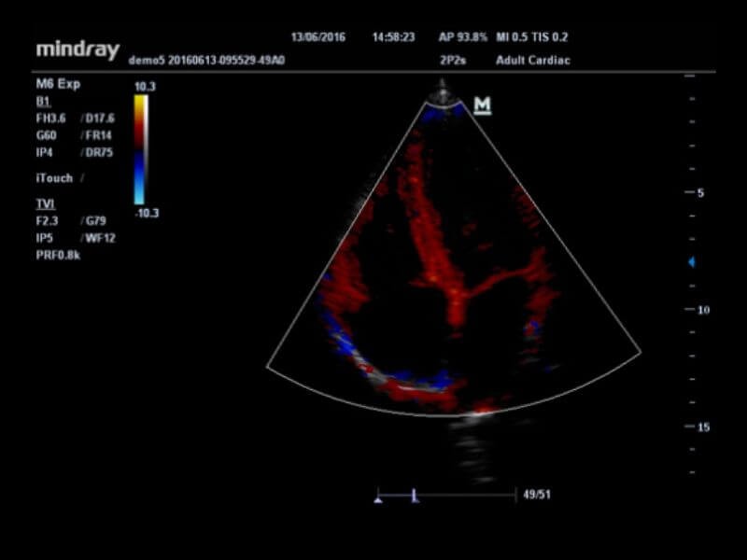Select the B1 mode parameter header
The image size is (747, 560).
41,100
